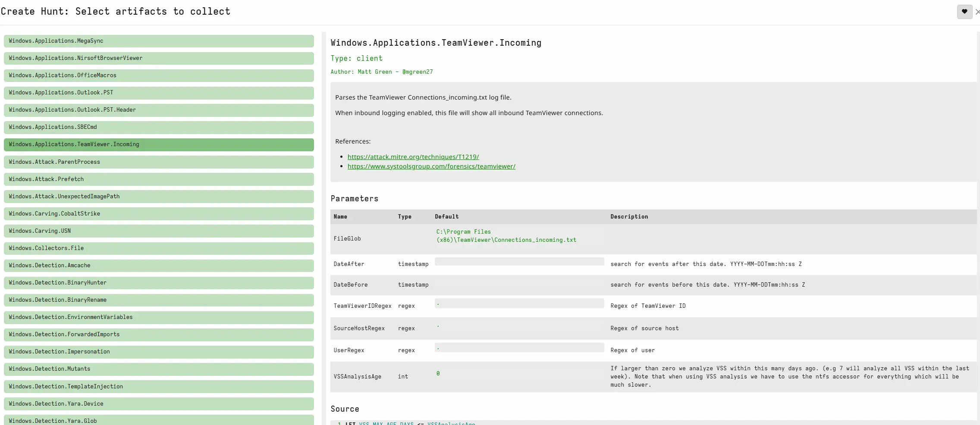This screenshot has height=425, width=980.
Task: Select Windows.Applications.MegaSync artifact
Action: coord(159,41)
